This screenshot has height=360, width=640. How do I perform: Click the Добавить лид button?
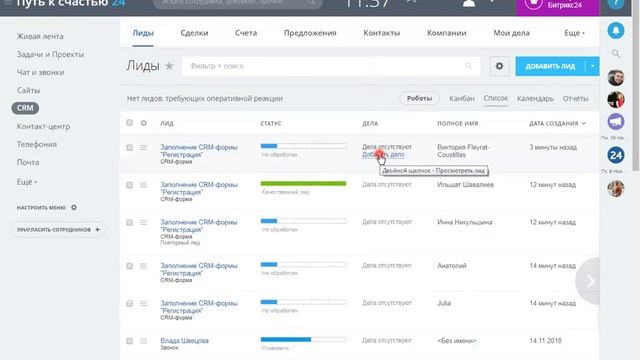550,66
